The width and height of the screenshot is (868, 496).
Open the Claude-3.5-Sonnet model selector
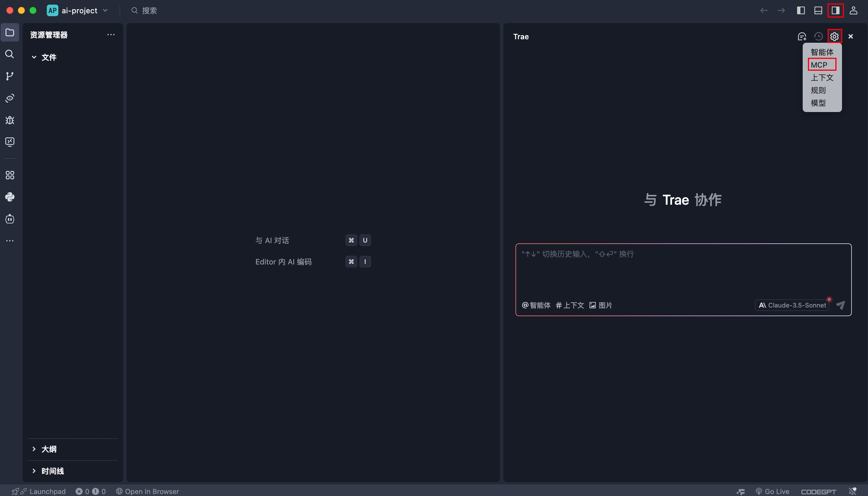point(792,305)
